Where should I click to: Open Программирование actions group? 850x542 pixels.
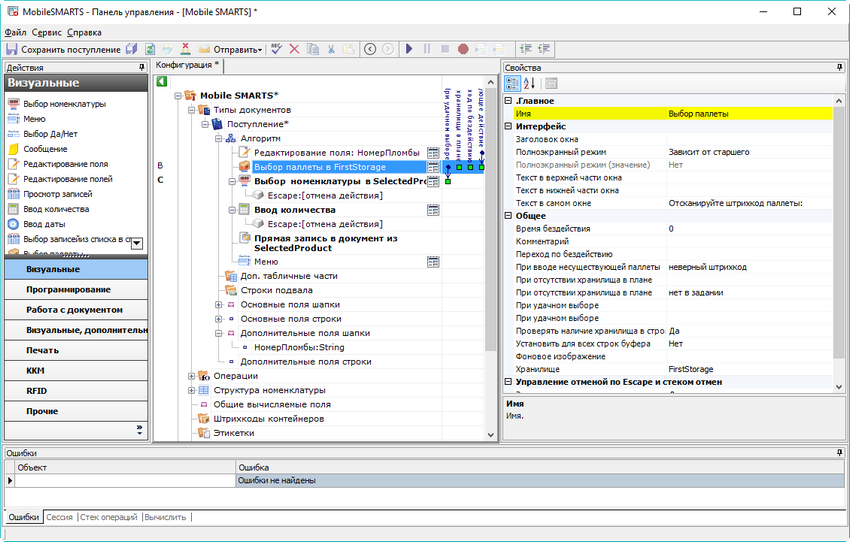pos(76,289)
